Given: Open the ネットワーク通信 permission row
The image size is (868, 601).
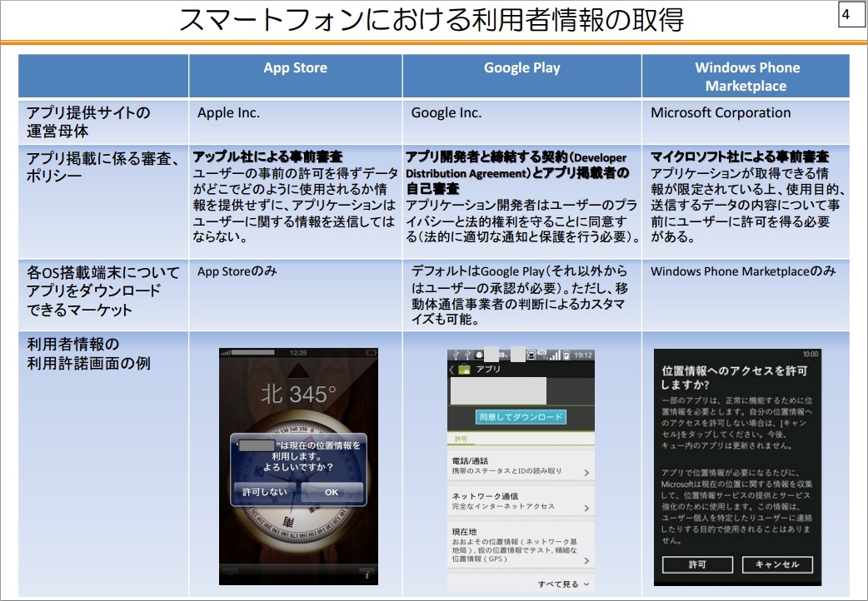Looking at the screenshot, I should (x=521, y=501).
